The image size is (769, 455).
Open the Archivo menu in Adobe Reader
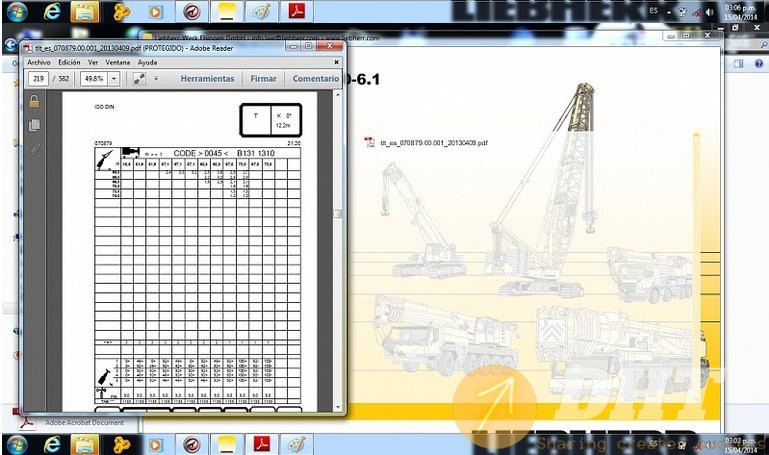coord(39,62)
